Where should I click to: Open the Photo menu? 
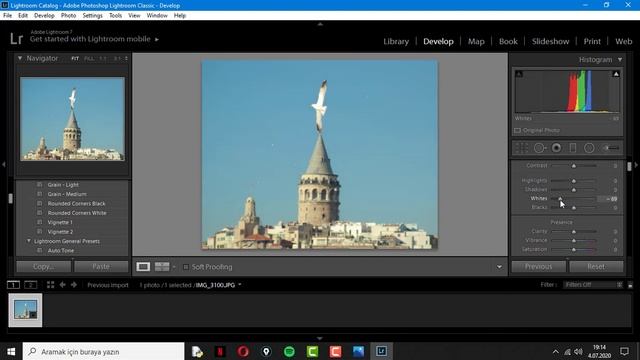pyautogui.click(x=68, y=16)
